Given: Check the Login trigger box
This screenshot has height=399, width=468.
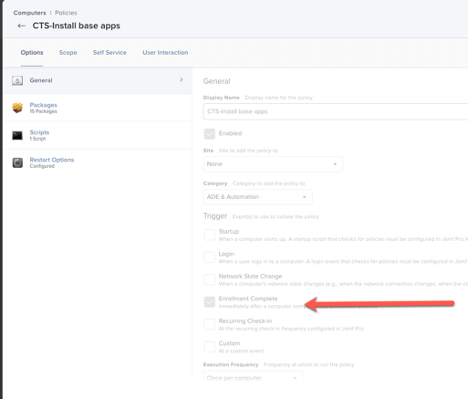Looking at the screenshot, I should [x=209, y=257].
